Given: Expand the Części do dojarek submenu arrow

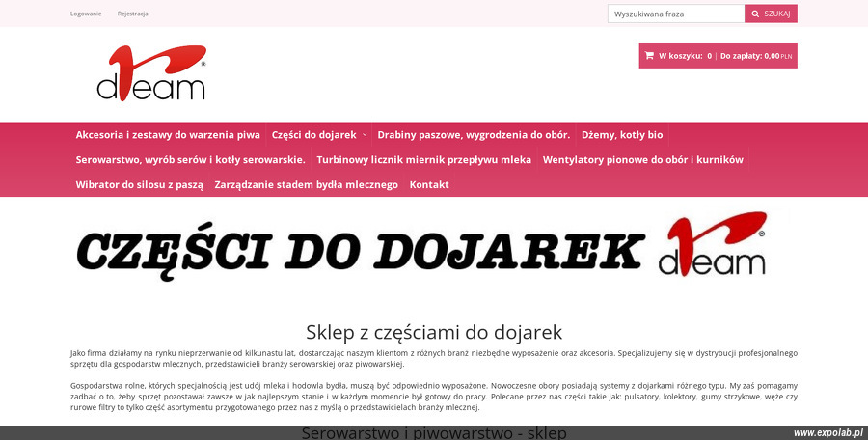Looking at the screenshot, I should (365, 135).
